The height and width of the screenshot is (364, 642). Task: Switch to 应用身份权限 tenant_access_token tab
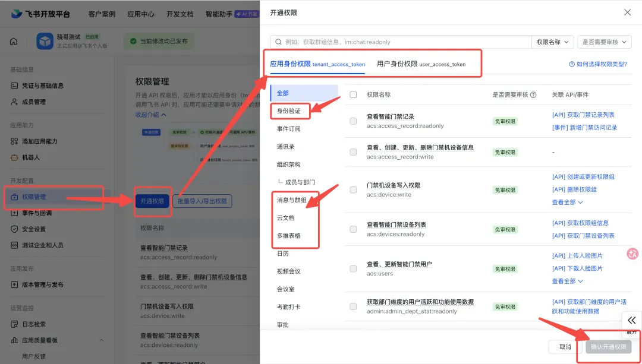(317, 64)
